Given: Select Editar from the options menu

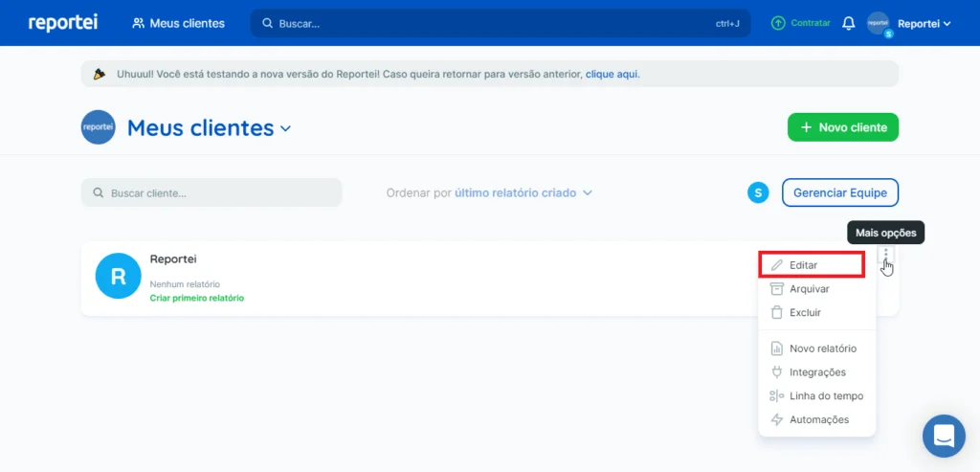Looking at the screenshot, I should (x=812, y=265).
